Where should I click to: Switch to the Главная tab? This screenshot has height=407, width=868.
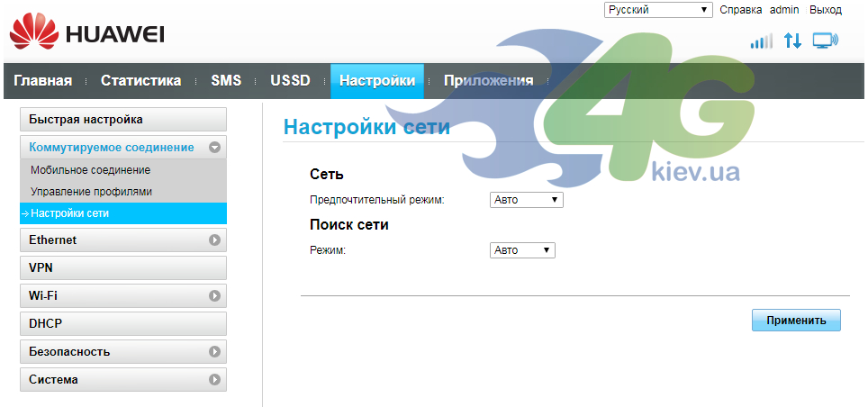43,81
